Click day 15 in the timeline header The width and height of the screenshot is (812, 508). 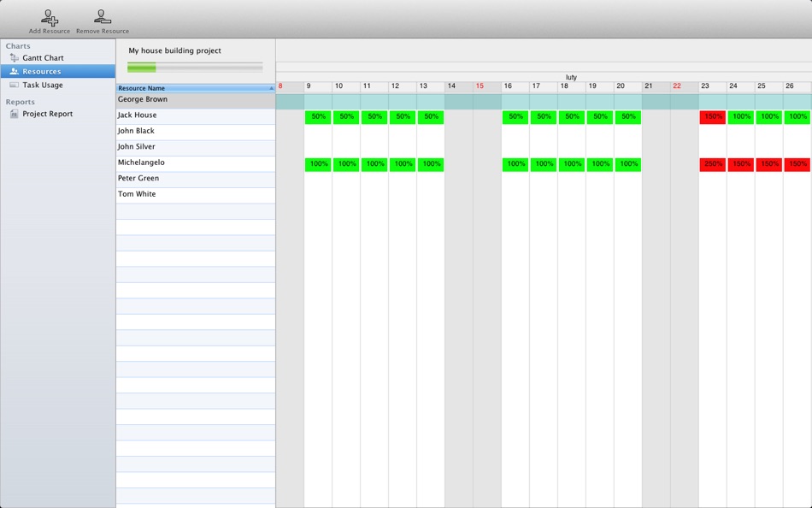point(487,86)
